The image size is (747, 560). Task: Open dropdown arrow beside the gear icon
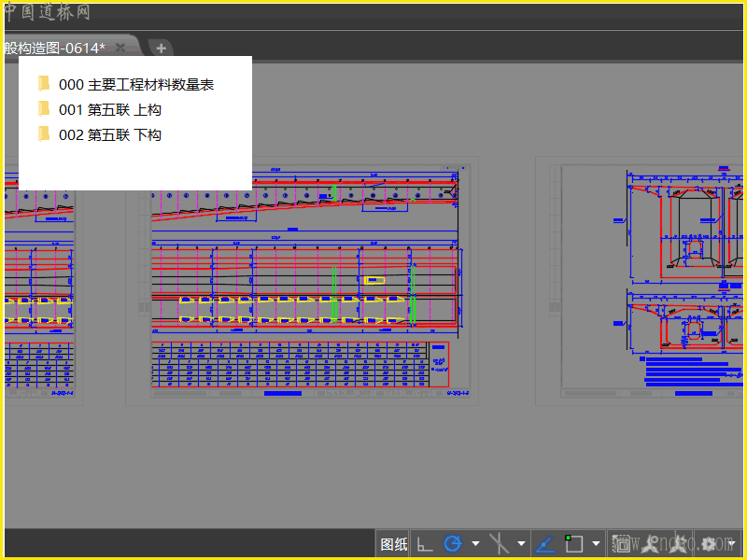tap(732, 544)
